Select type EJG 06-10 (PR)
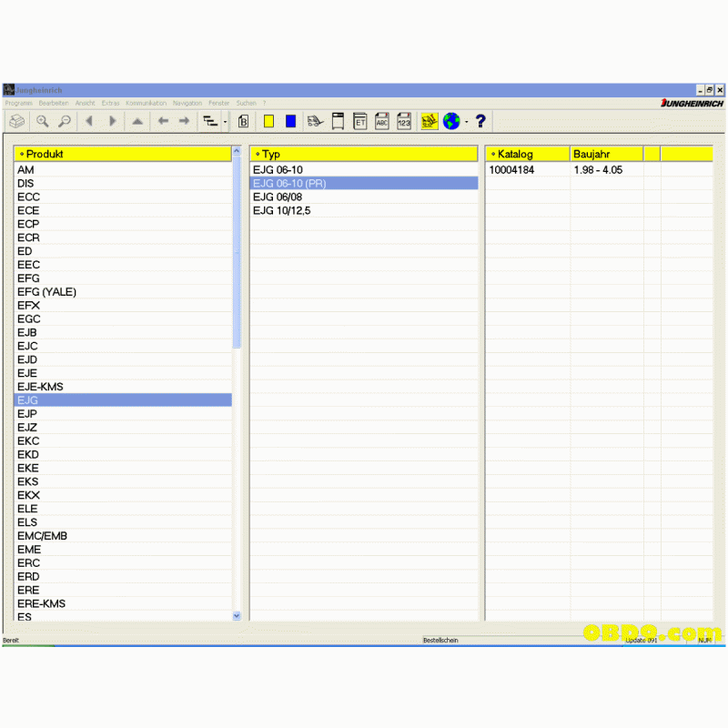This screenshot has width=728, height=728. [x=364, y=184]
